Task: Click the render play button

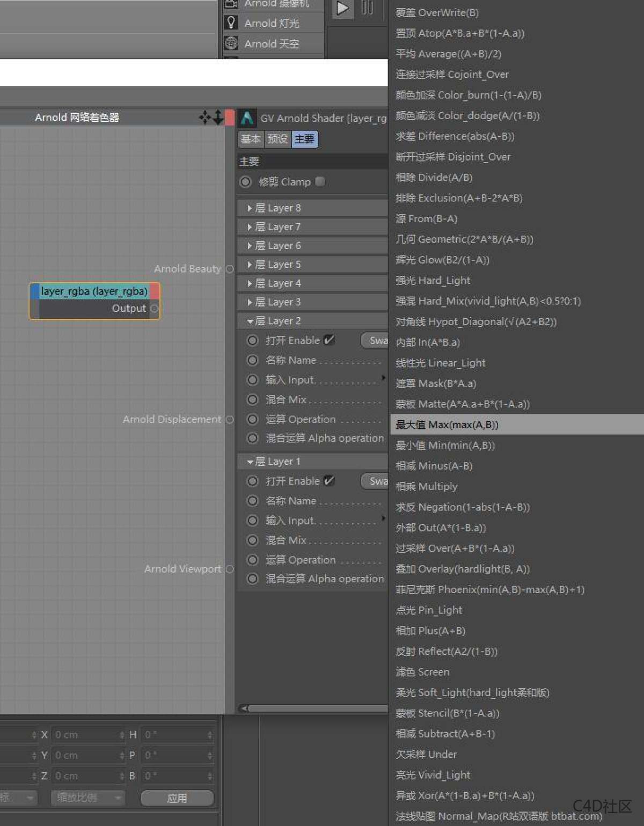Action: [342, 8]
